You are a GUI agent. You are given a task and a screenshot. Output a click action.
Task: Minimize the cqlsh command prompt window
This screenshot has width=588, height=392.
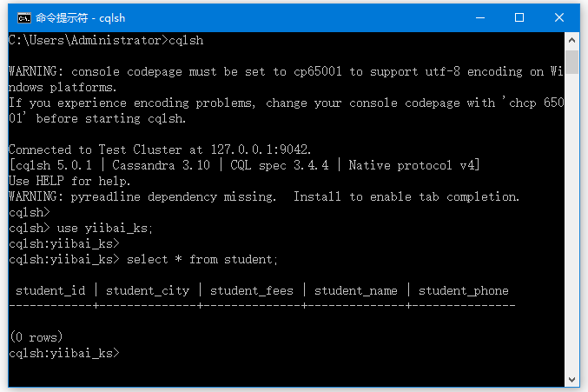pos(479,17)
